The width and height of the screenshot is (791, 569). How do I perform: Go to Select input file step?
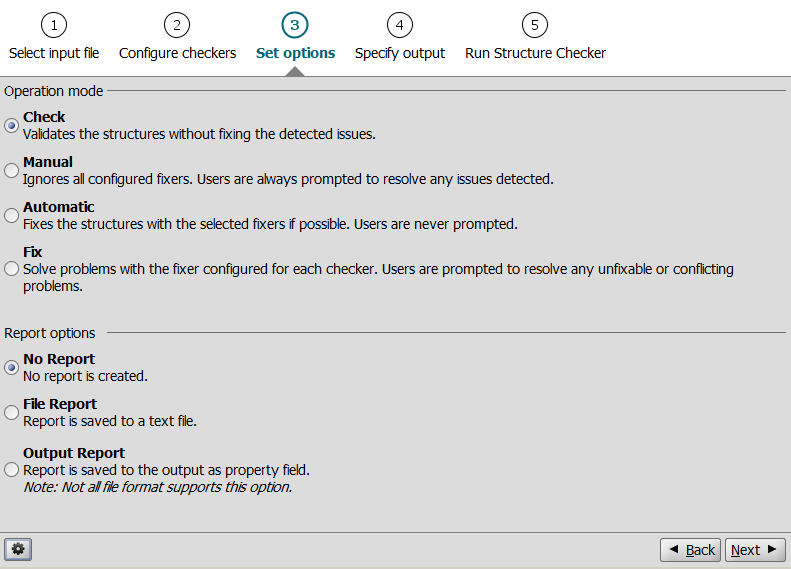tap(54, 53)
